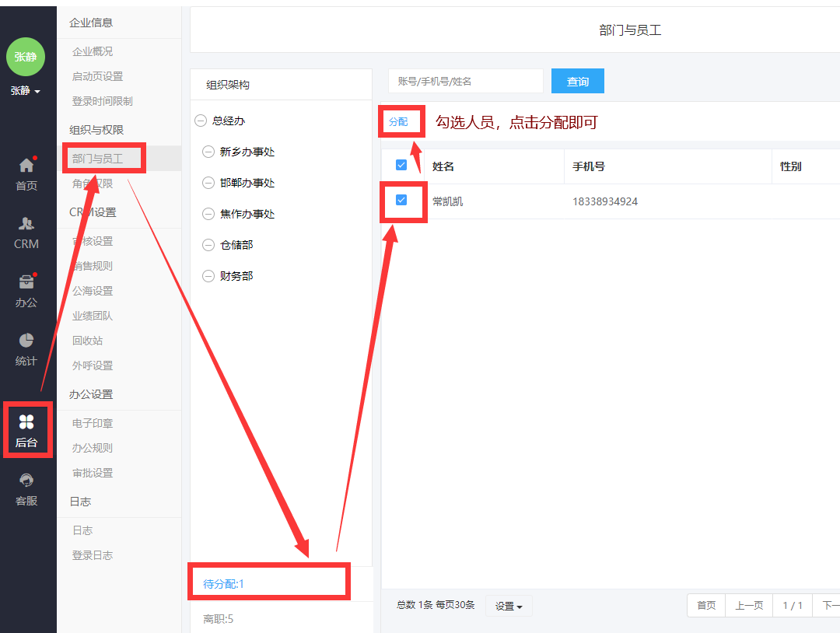Click the 总数 1条 每页30条 text
Screen dimensions: 840x633
[436, 605]
